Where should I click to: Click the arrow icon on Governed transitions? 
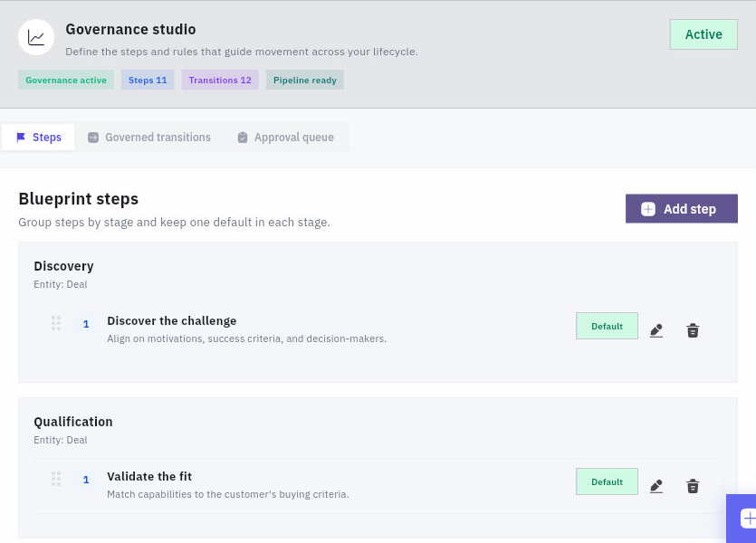pyautogui.click(x=93, y=138)
